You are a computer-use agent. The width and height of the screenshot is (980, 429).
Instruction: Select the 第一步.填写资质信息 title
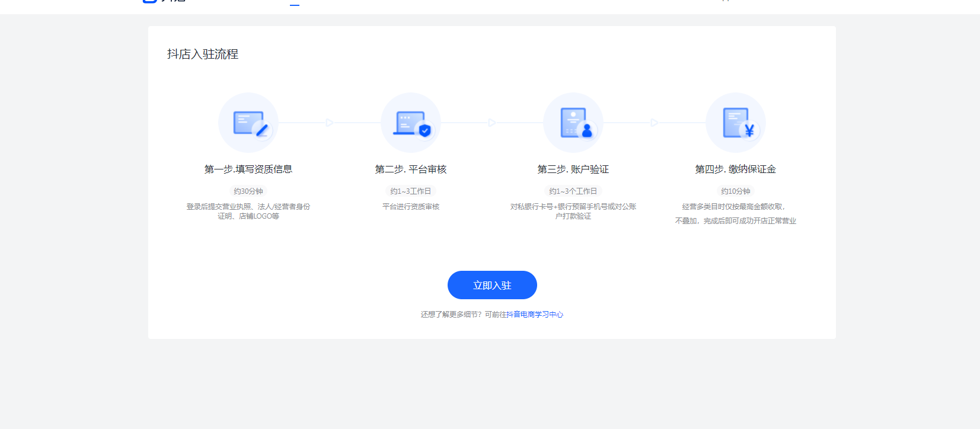(248, 169)
